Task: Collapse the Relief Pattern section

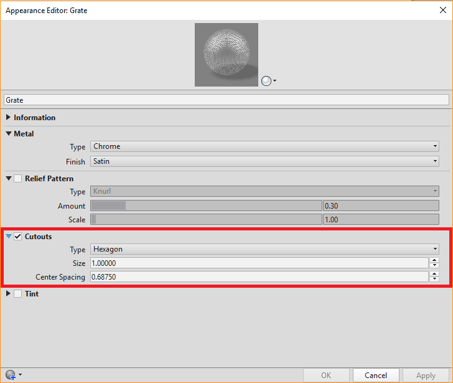Action: pos(9,178)
